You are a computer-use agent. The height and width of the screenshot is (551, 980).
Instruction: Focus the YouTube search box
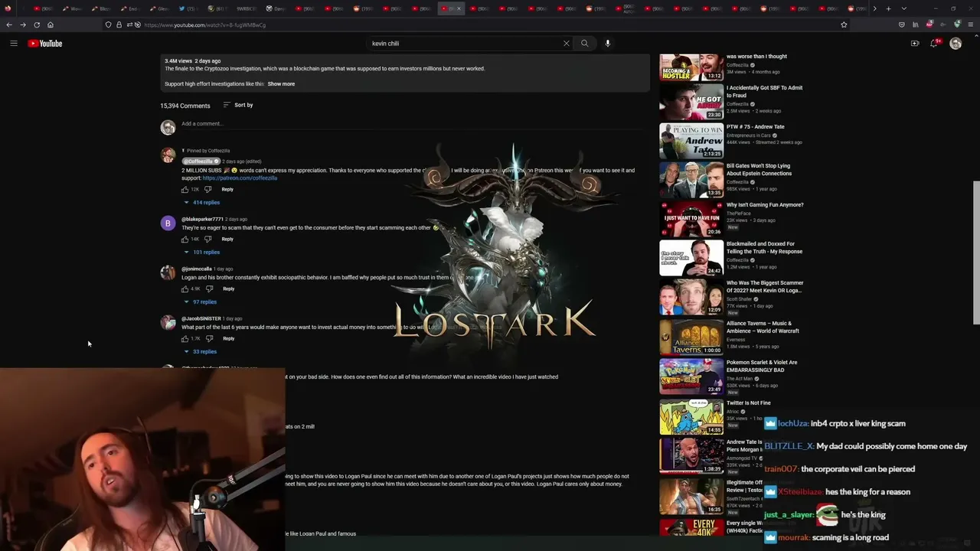(465, 44)
